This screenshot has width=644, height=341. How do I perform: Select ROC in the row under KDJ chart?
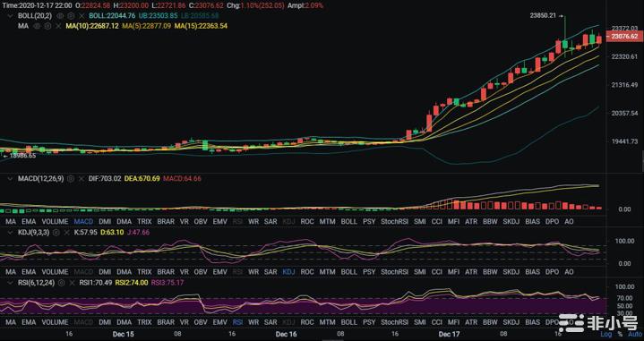click(x=307, y=272)
